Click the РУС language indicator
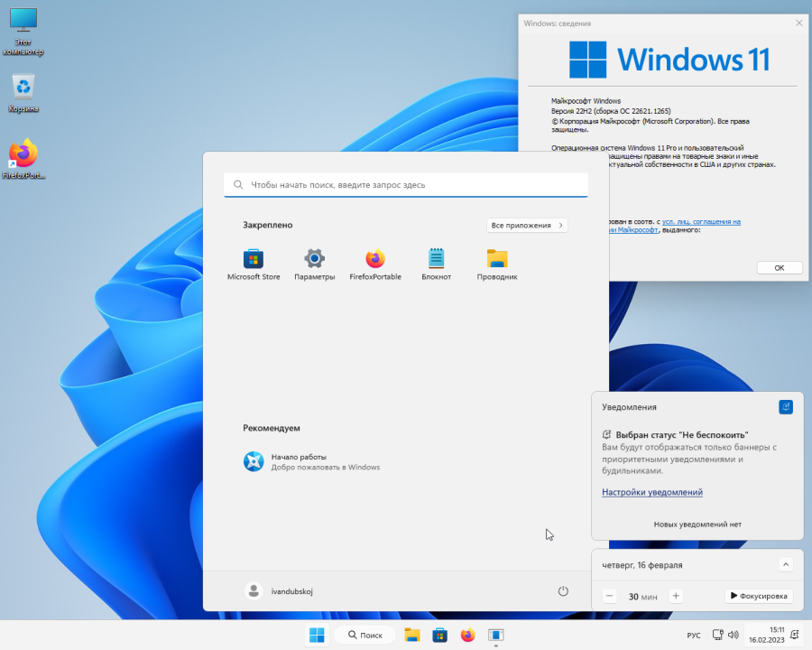The width and height of the screenshot is (812, 650). 694,635
